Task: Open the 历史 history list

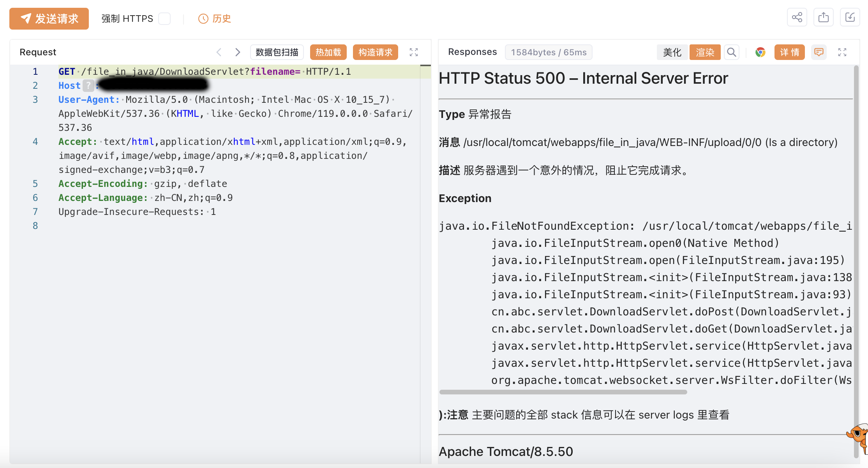Action: point(215,19)
